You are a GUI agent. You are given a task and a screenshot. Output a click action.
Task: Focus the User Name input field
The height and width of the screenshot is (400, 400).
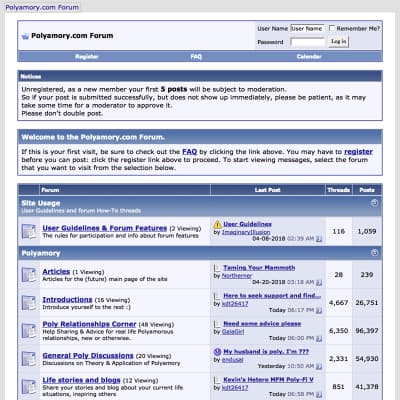tap(307, 29)
